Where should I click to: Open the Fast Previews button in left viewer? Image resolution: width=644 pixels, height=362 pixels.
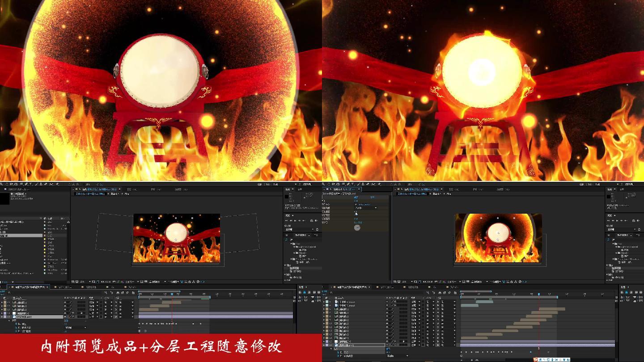(186, 282)
